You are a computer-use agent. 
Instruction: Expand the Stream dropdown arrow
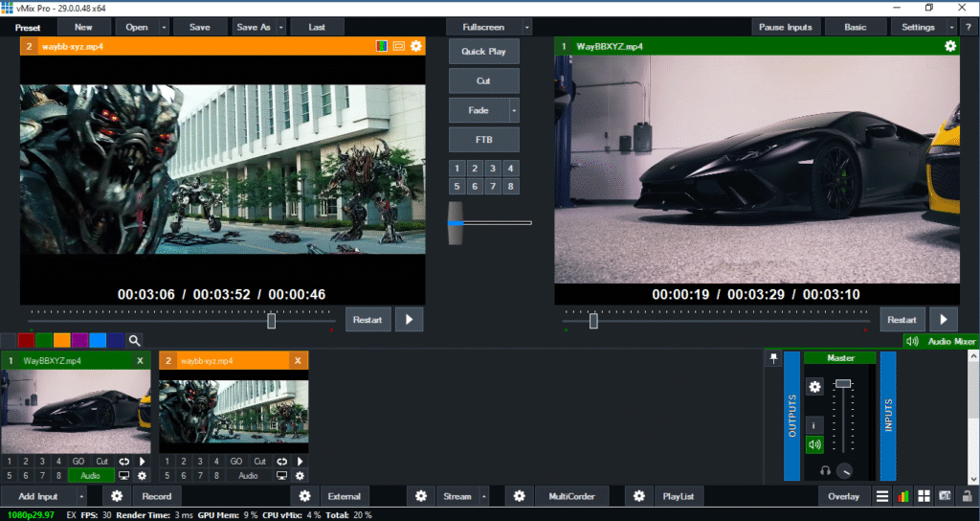click(x=483, y=496)
